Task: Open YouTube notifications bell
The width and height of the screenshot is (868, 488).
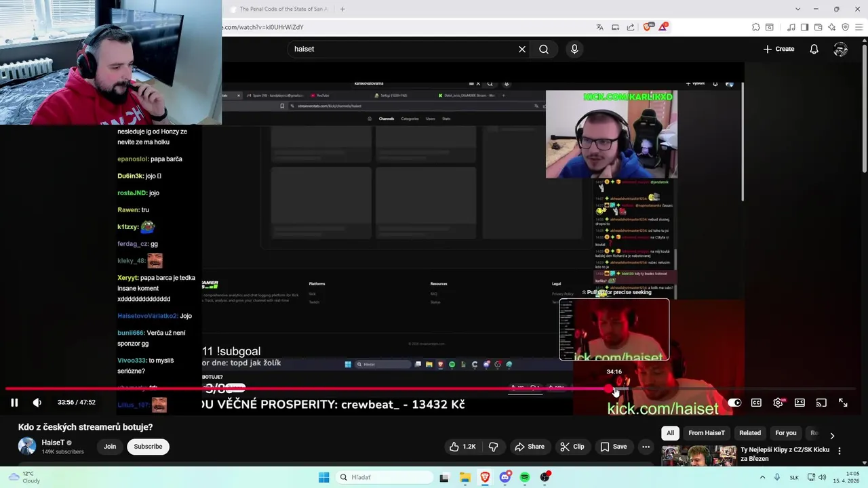Action: [814, 49]
